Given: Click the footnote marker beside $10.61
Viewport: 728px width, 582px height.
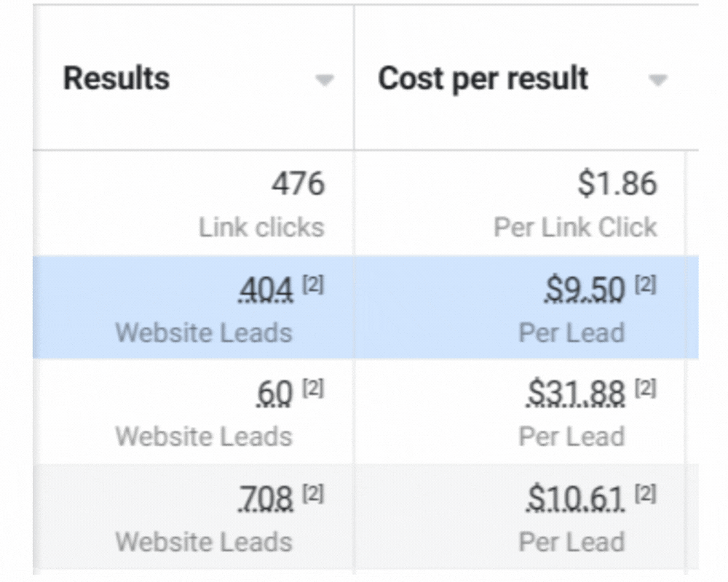Looking at the screenshot, I should [x=645, y=494].
